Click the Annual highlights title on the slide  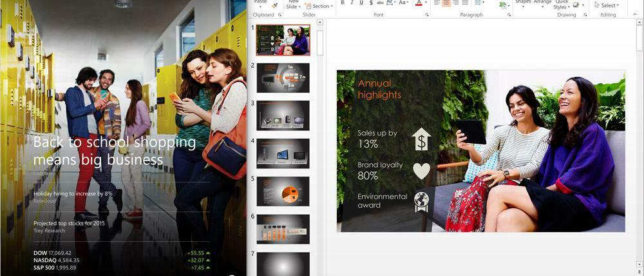379,89
